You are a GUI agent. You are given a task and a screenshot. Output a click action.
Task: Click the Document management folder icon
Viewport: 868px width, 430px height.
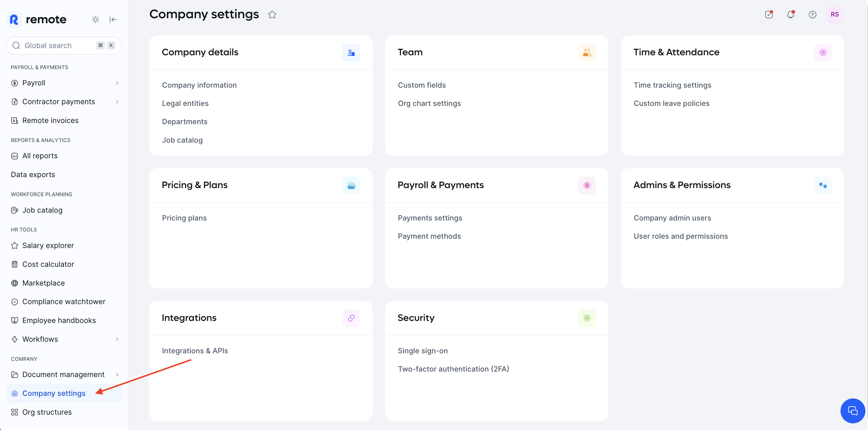coord(14,375)
